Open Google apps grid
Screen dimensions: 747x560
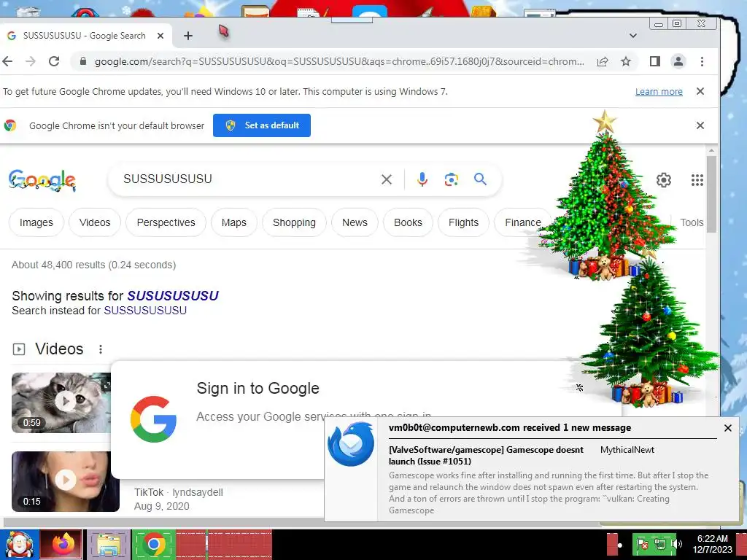[x=697, y=180]
